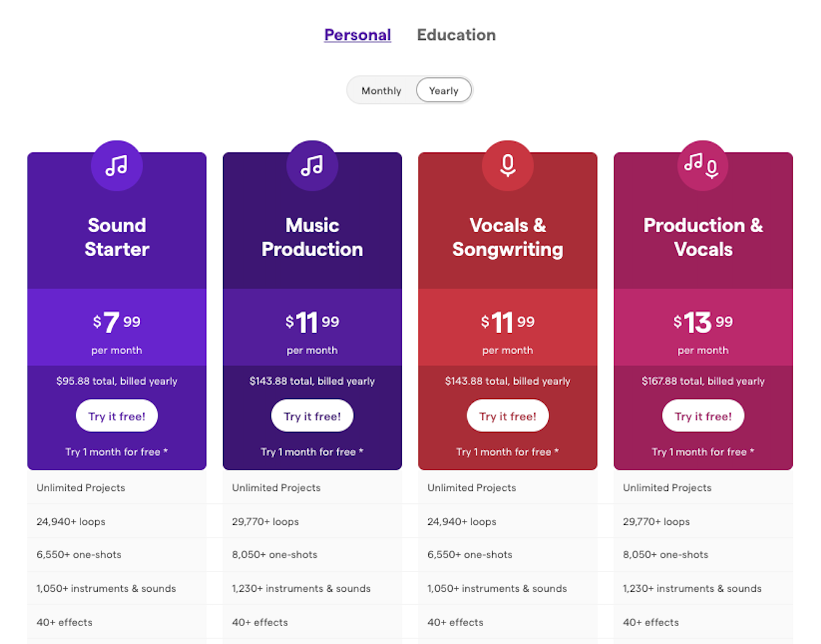Click the $95.88 total billed yearly text
This screenshot has width=821, height=644.
click(x=117, y=381)
